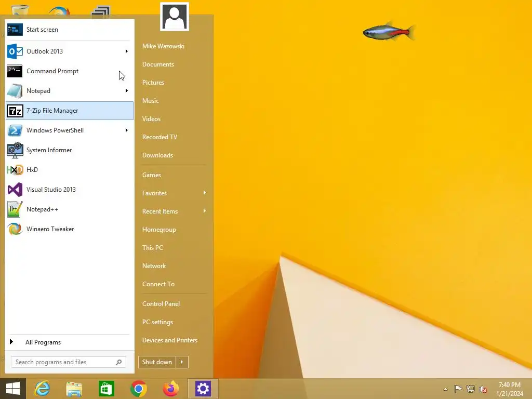Expand Outlook 2013 jump list arrow
This screenshot has width=532, height=399.
pyautogui.click(x=127, y=51)
